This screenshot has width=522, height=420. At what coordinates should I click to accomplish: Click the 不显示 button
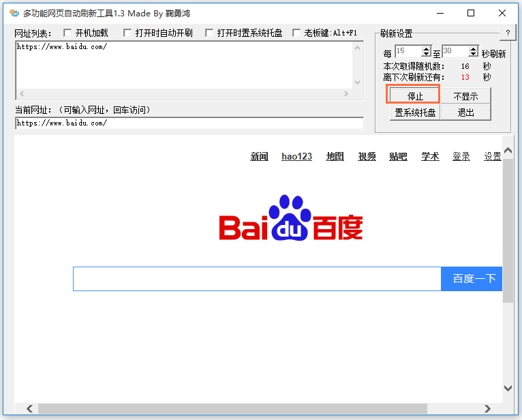pos(465,96)
